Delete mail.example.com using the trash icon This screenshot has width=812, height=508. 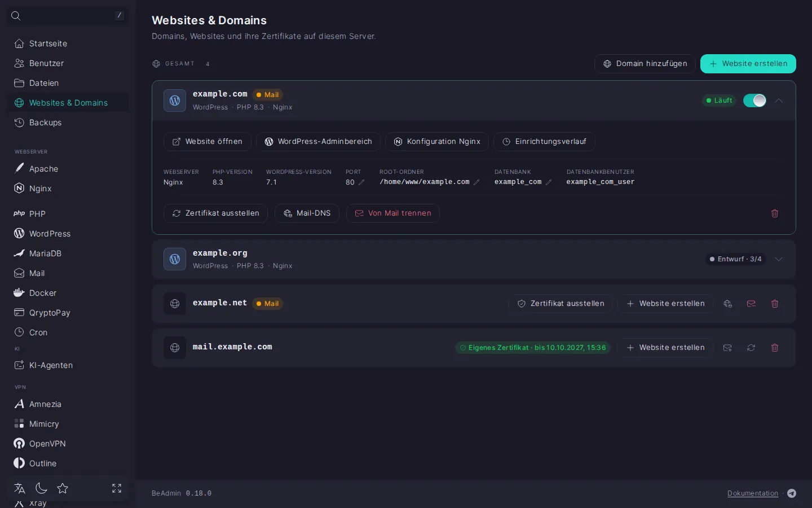point(775,348)
